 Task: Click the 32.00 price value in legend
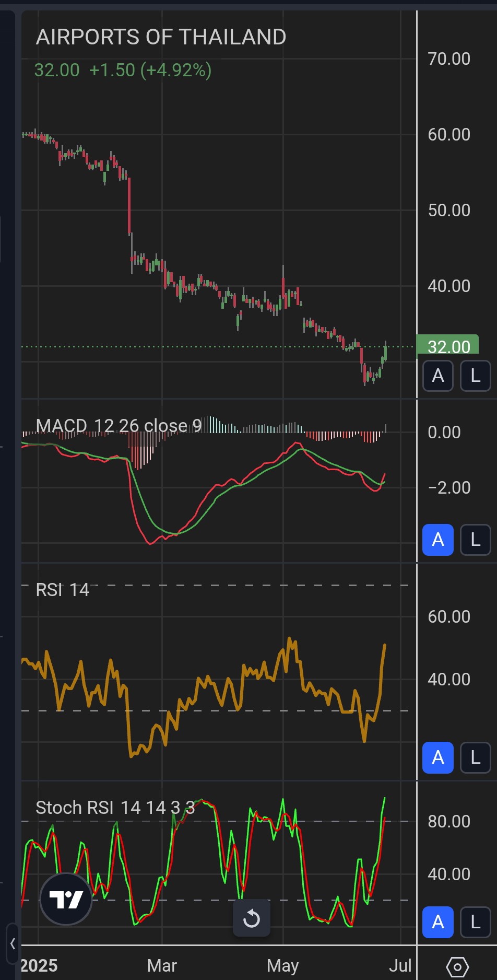pos(57,70)
